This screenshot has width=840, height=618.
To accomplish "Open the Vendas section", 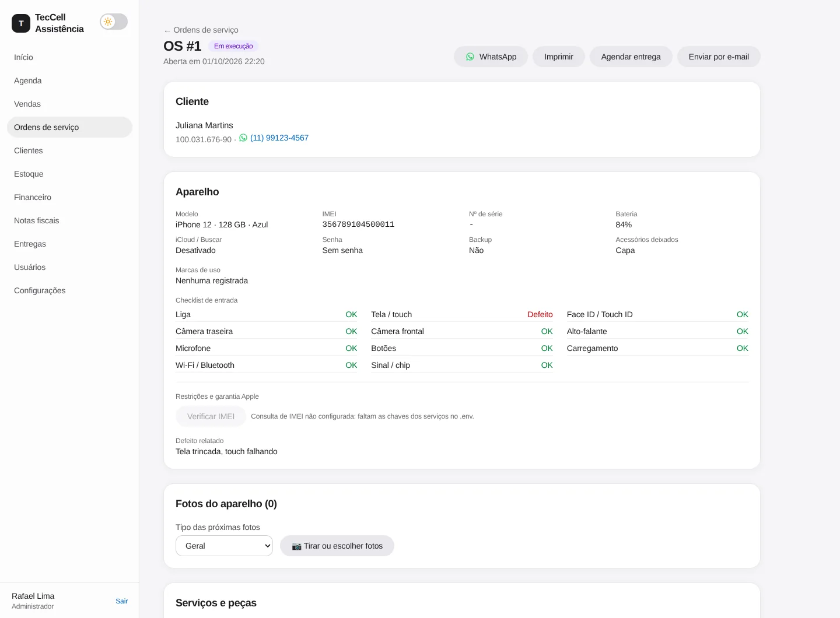I will pyautogui.click(x=69, y=104).
